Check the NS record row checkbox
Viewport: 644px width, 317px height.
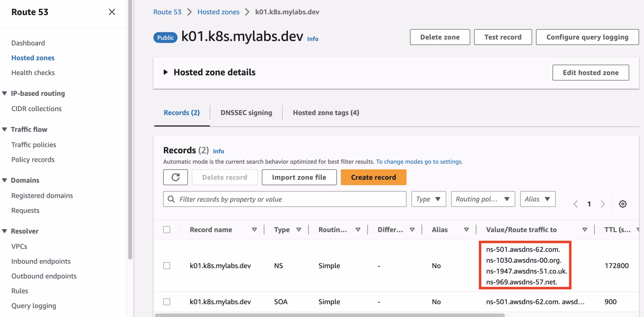(x=167, y=266)
